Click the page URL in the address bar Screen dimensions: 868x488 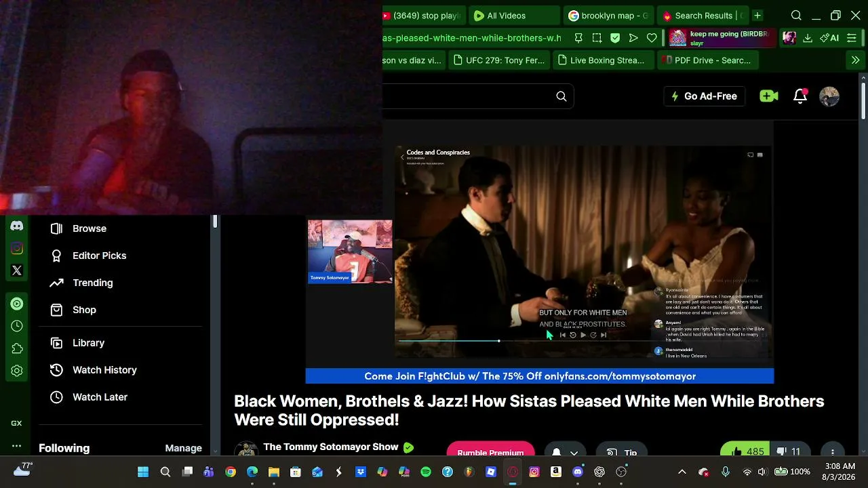(472, 38)
